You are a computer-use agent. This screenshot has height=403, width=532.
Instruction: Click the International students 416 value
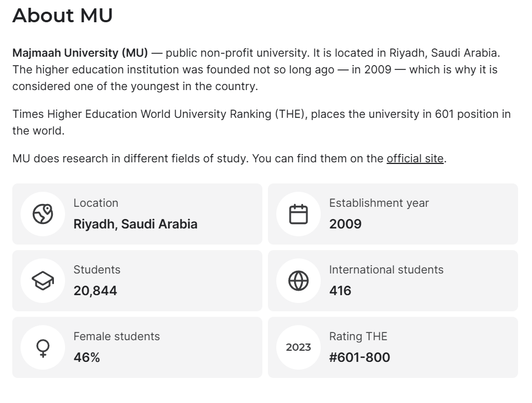[x=340, y=291]
